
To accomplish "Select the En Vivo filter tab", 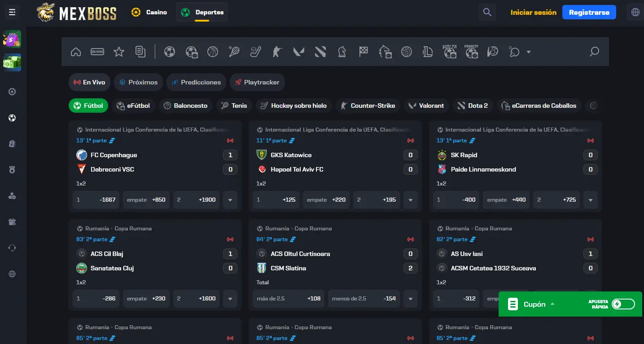I will (89, 82).
